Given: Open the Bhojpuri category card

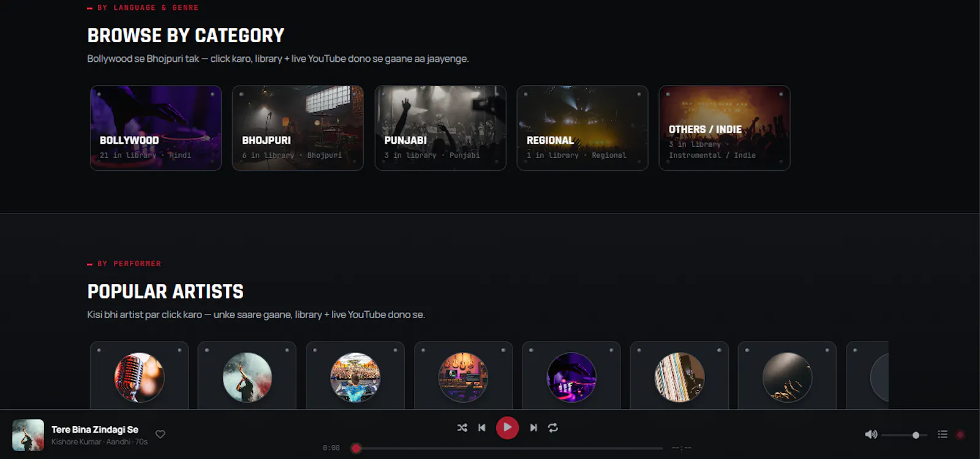Looking at the screenshot, I should 298,128.
